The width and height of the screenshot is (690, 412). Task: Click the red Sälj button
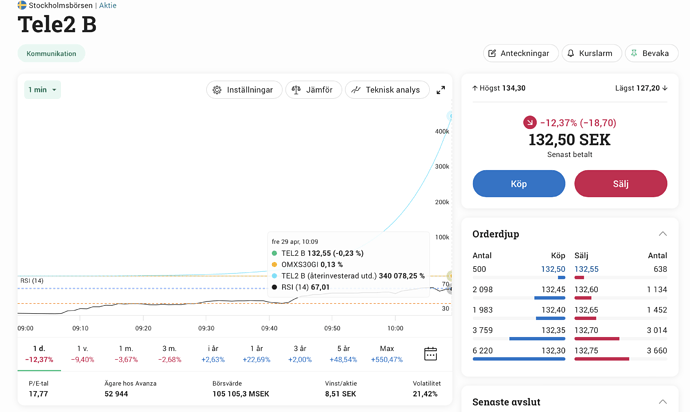[620, 184]
